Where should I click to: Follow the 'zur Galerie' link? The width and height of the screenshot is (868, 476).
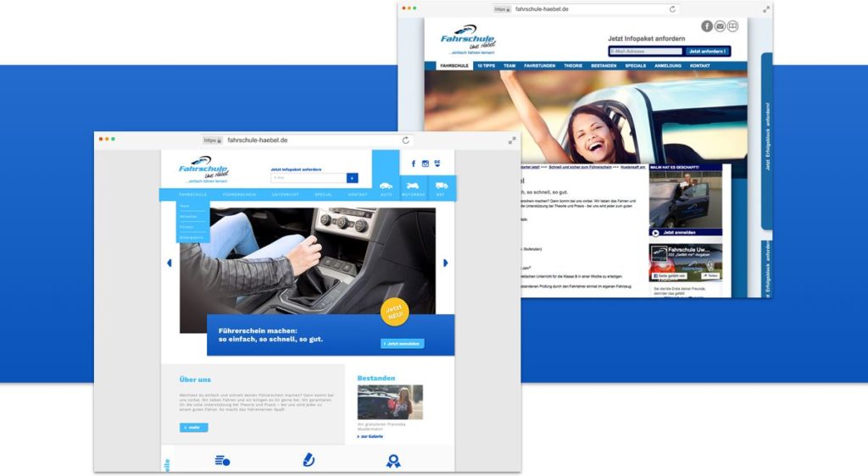coord(370,437)
